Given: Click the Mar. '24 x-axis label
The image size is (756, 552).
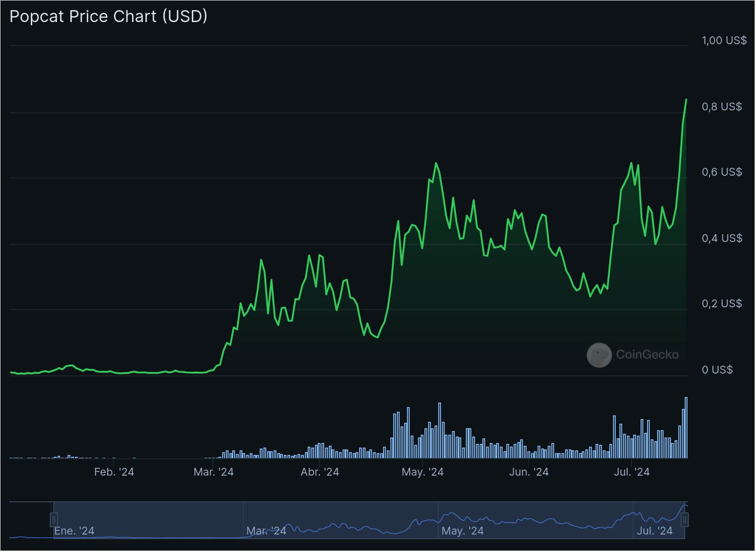Looking at the screenshot, I should (x=214, y=472).
